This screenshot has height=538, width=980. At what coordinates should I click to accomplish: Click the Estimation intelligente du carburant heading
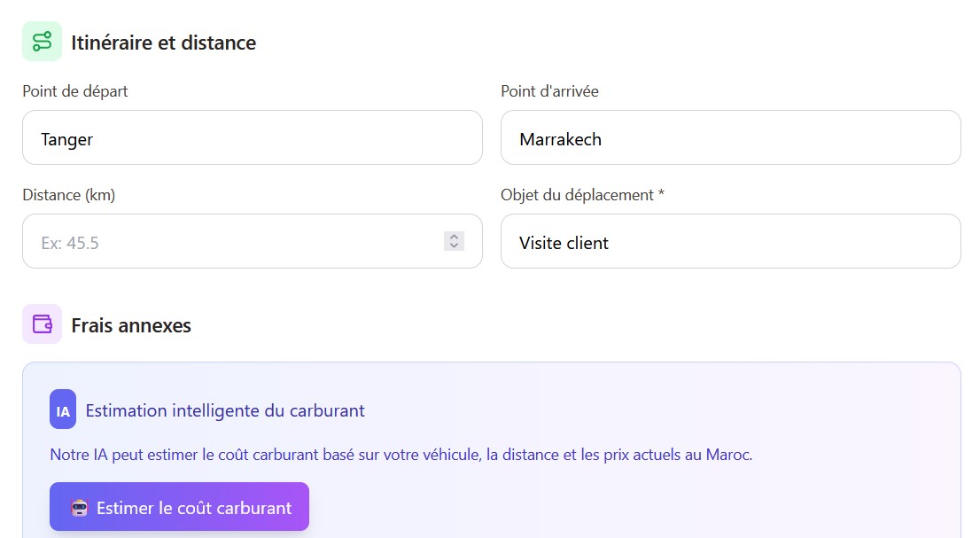tap(224, 410)
